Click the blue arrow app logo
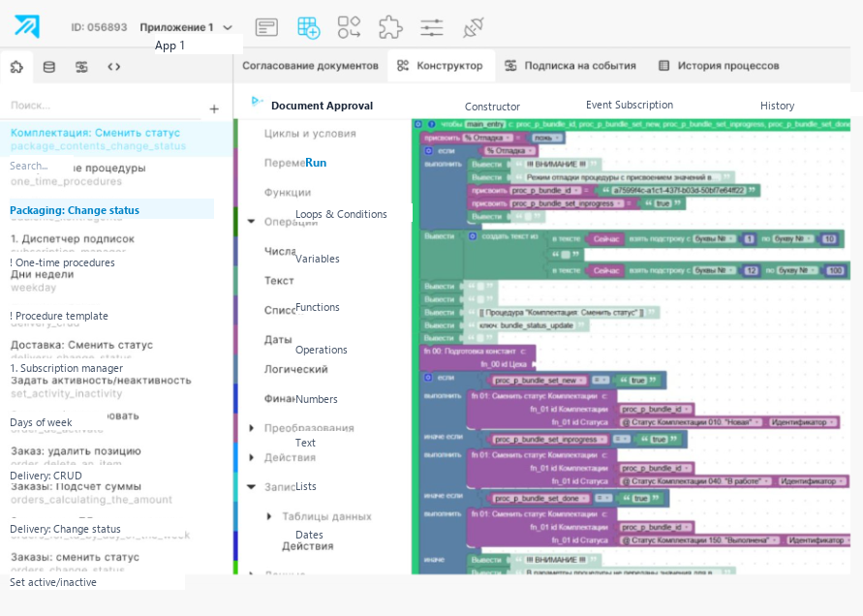This screenshot has height=616, width=863. 27,26
